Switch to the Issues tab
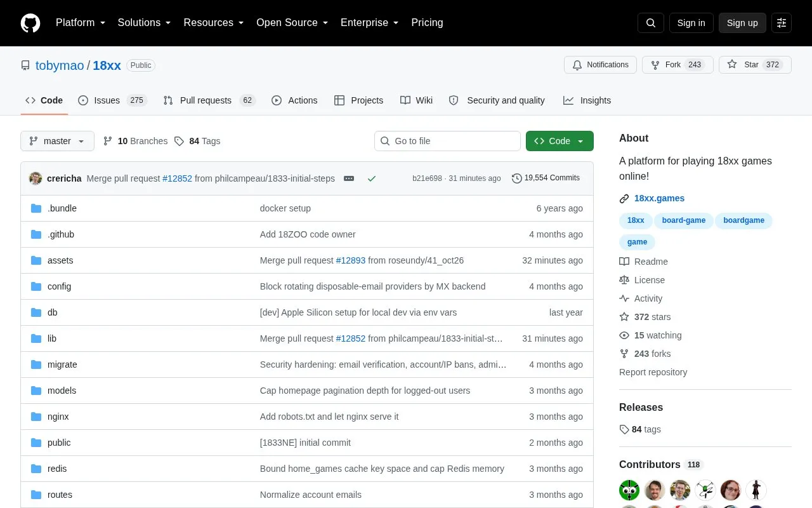 click(x=112, y=100)
